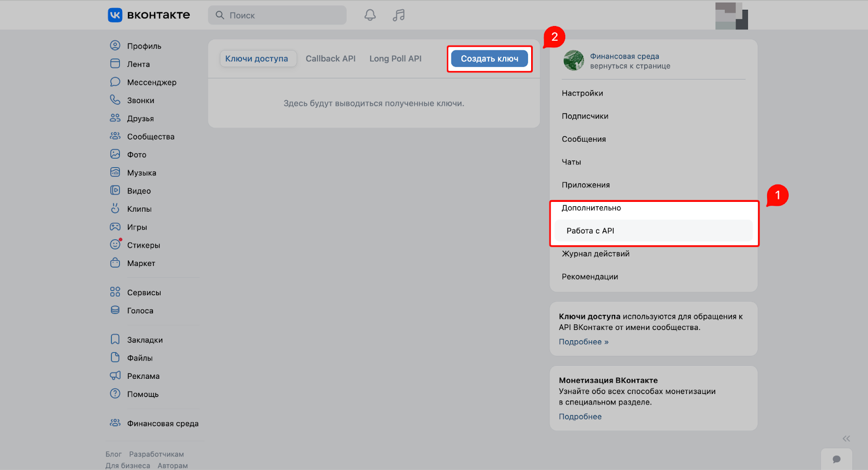Open the user avatar in the header
The width and height of the screenshot is (868, 470).
731,16
